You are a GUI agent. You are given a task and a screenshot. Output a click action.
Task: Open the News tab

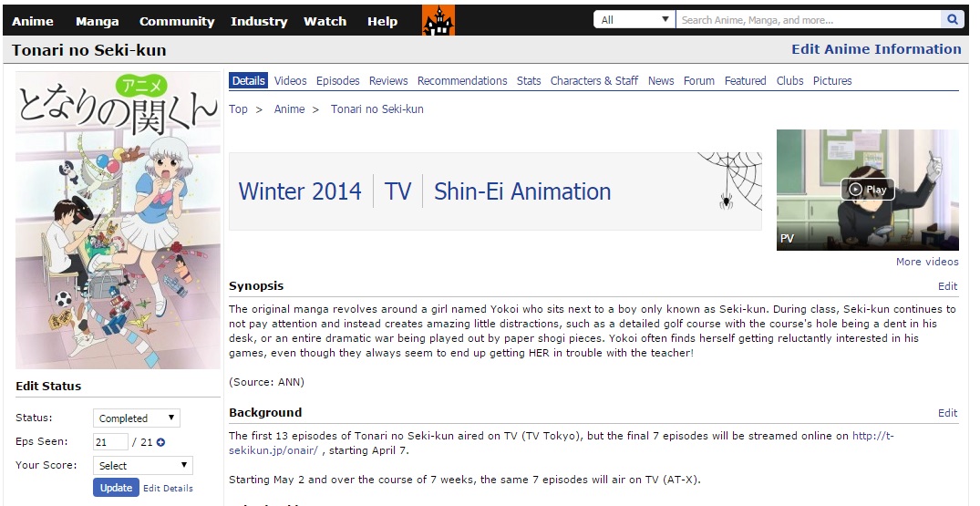[661, 80]
